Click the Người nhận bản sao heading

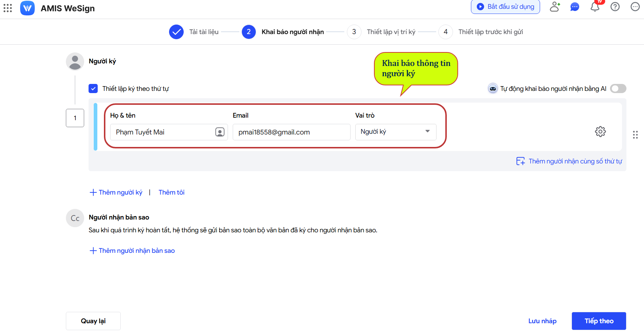tap(119, 217)
